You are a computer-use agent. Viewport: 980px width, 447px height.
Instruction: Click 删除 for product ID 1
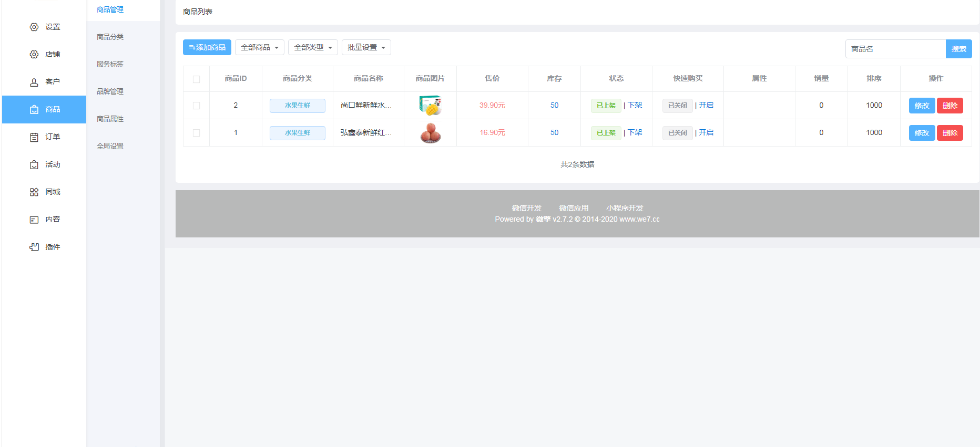(x=950, y=133)
